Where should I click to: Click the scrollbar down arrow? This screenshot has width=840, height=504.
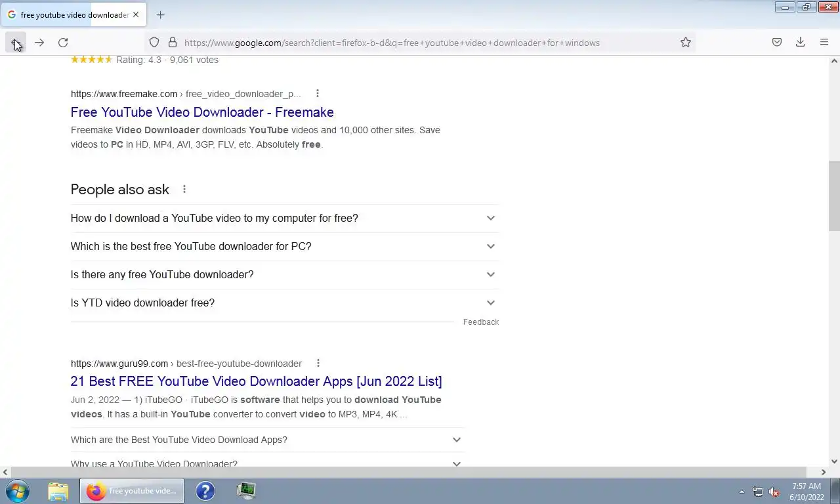834,461
